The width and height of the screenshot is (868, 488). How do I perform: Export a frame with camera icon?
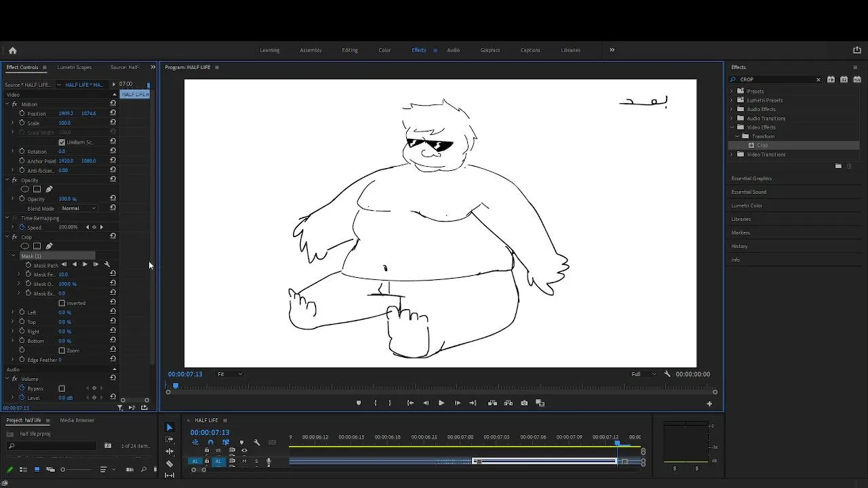(x=524, y=403)
